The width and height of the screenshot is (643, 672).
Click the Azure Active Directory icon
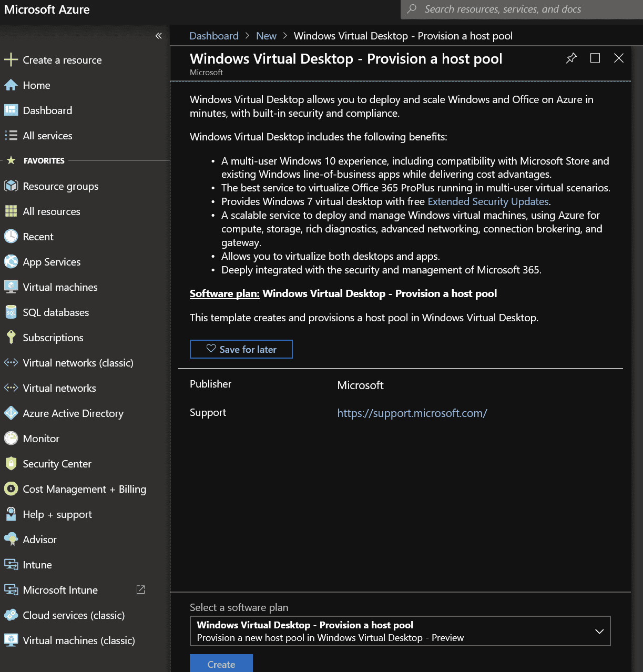pyautogui.click(x=11, y=413)
